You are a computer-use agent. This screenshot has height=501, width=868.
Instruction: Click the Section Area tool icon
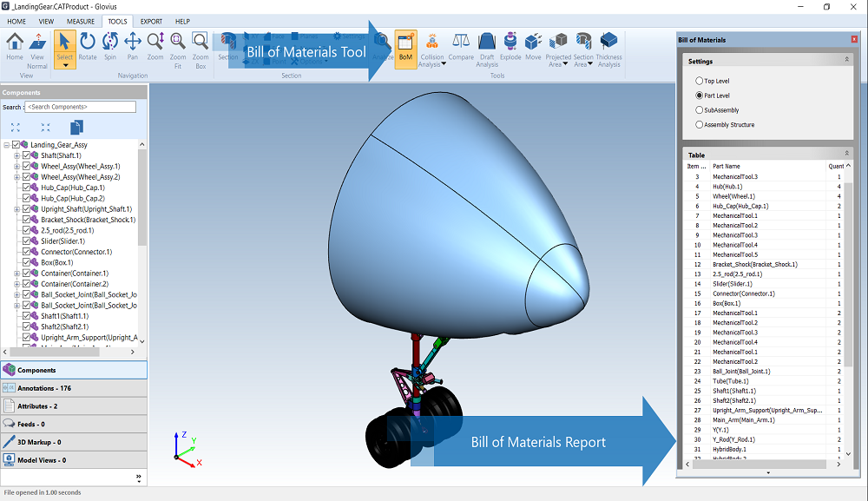(583, 42)
